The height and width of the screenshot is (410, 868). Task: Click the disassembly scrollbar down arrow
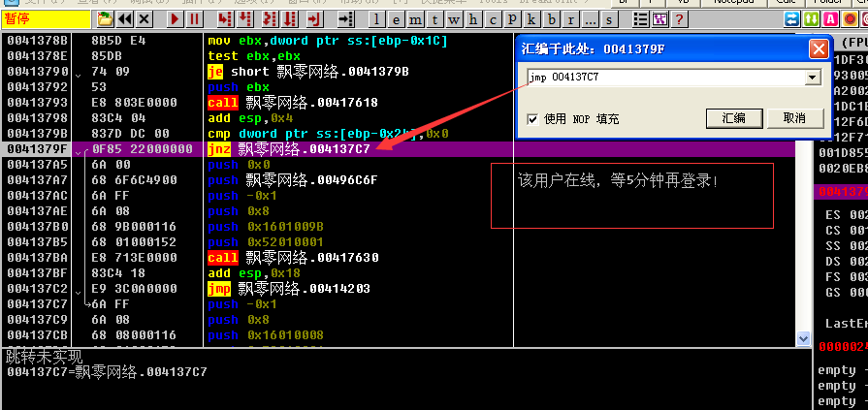(803, 337)
